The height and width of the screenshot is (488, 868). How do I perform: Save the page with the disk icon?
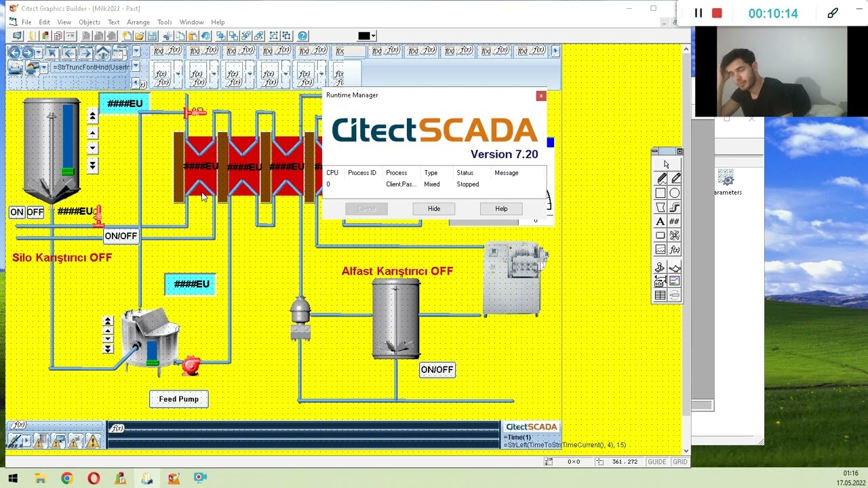(x=152, y=36)
